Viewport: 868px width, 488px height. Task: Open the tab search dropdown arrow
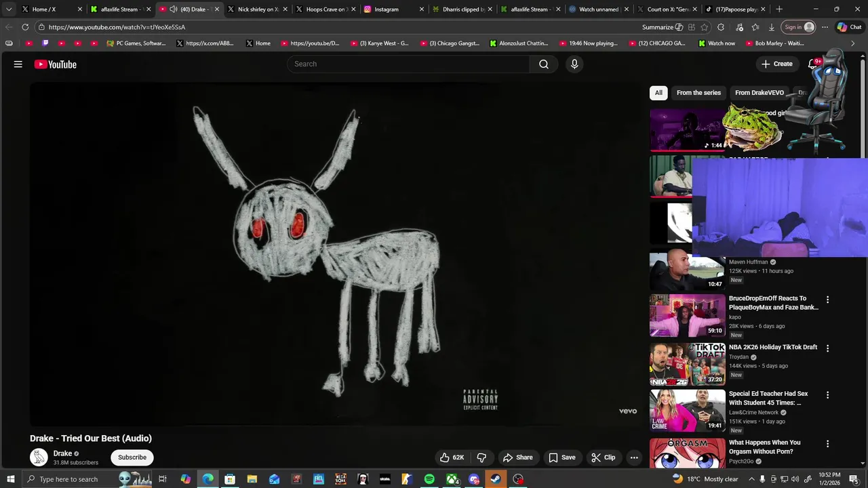[x=9, y=9]
